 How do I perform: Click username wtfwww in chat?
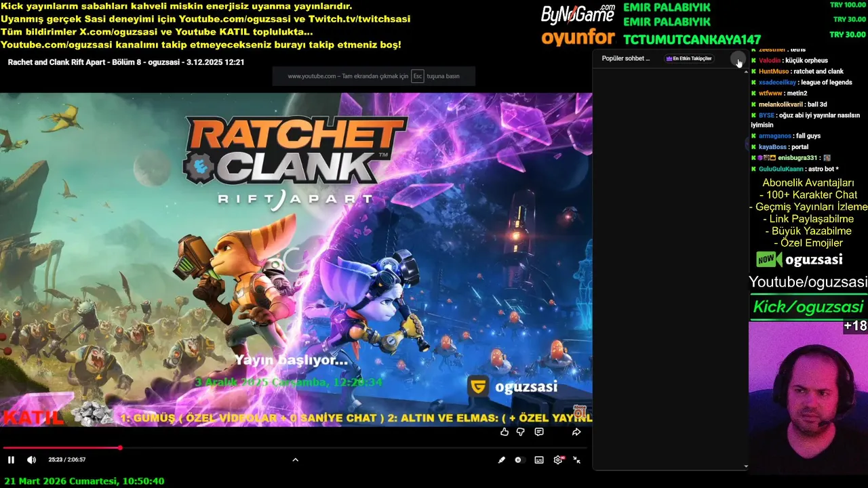770,93
